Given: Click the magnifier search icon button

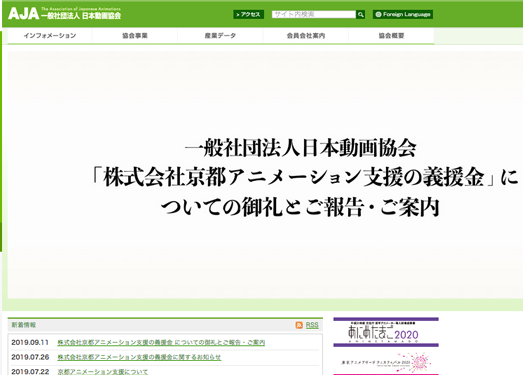Looking at the screenshot, I should [360, 14].
